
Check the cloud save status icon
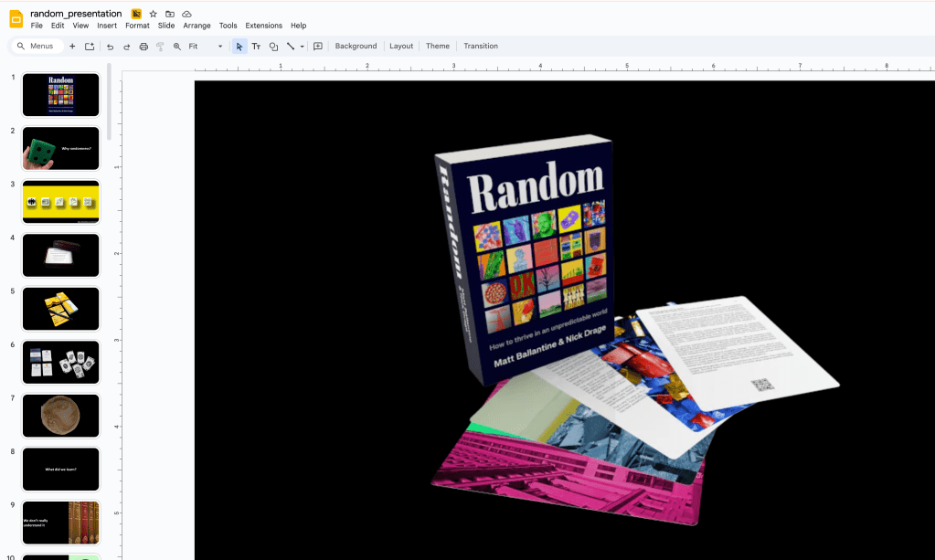186,14
